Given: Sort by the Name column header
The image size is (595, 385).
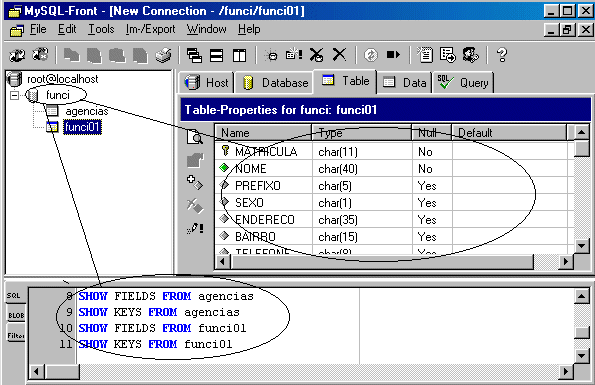Looking at the screenshot, I should [x=263, y=133].
